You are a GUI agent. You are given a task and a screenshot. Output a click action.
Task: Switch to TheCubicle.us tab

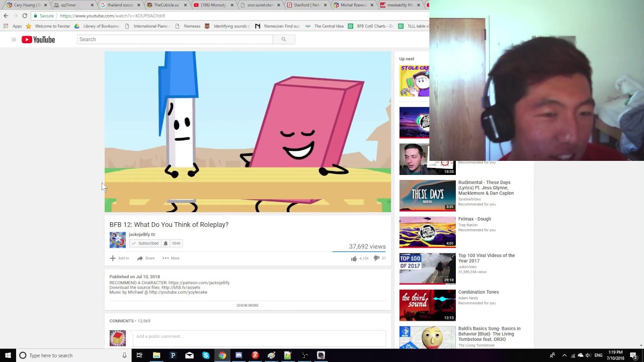tap(167, 5)
